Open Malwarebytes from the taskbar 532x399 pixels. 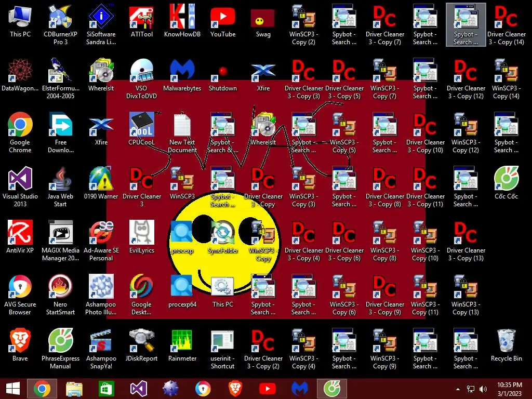300,389
